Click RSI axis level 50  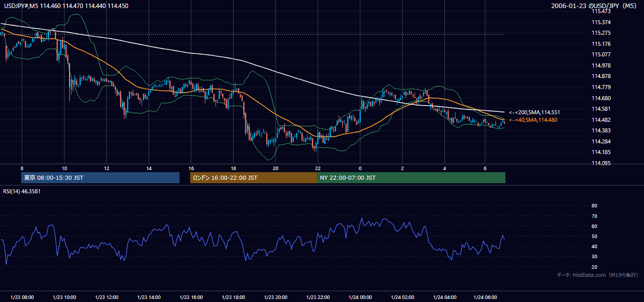[x=594, y=236]
